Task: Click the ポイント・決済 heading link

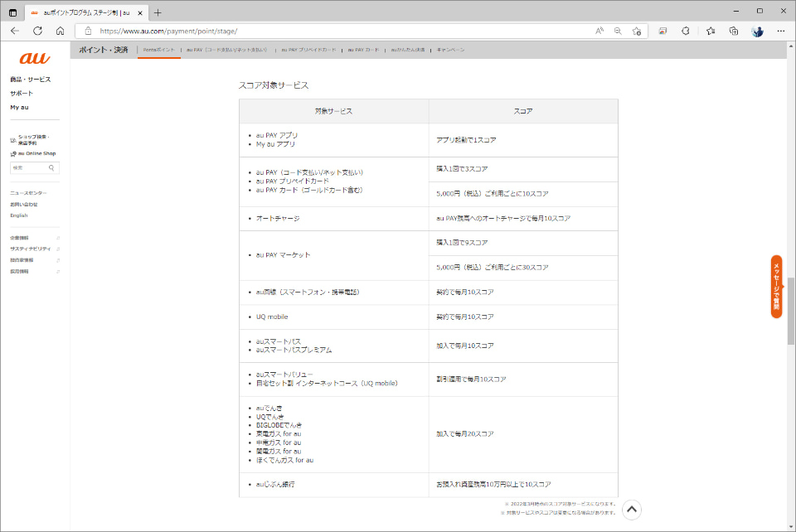Action: (104, 50)
